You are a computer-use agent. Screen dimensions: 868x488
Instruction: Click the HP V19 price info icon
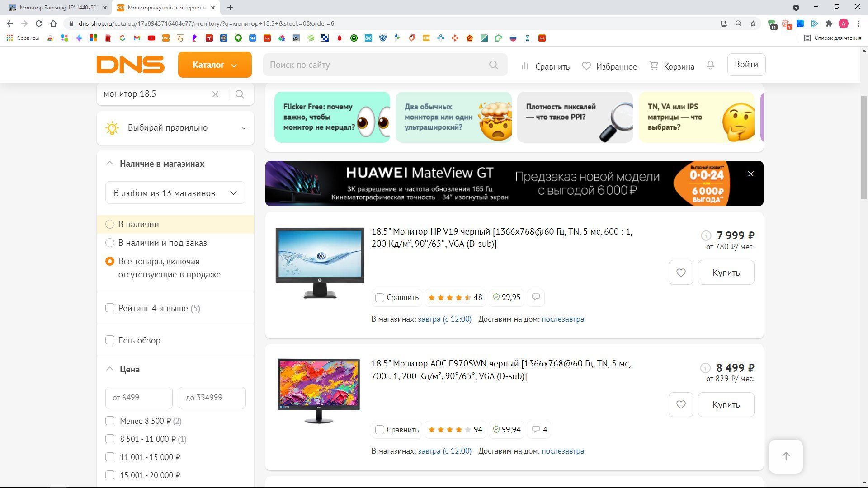pyautogui.click(x=706, y=235)
